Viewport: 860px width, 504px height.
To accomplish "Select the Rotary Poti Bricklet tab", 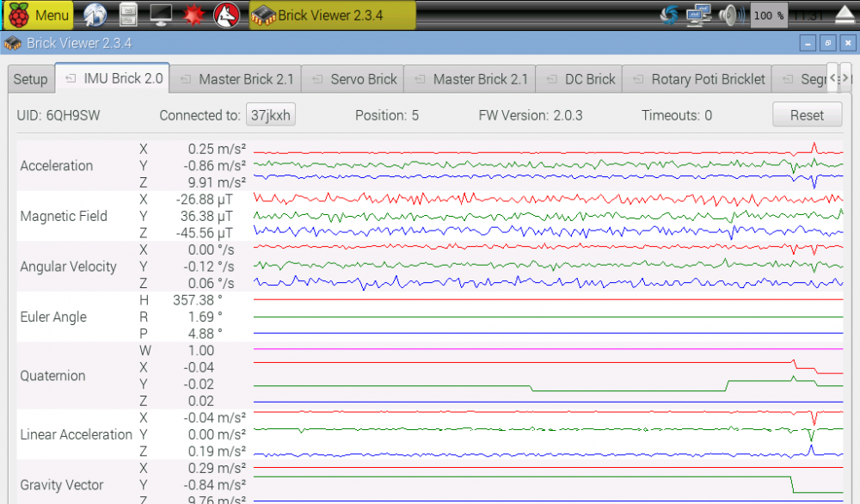I will (x=707, y=79).
